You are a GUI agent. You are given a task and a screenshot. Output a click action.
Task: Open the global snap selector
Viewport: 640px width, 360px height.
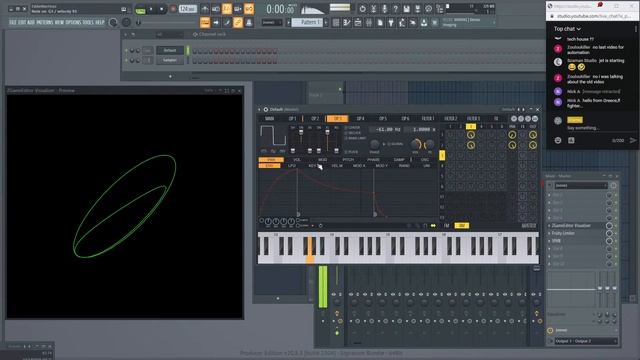[x=271, y=22]
